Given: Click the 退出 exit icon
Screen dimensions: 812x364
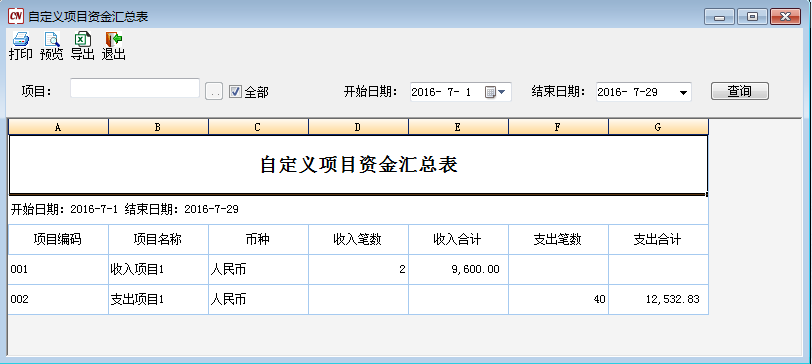Looking at the screenshot, I should [113, 39].
